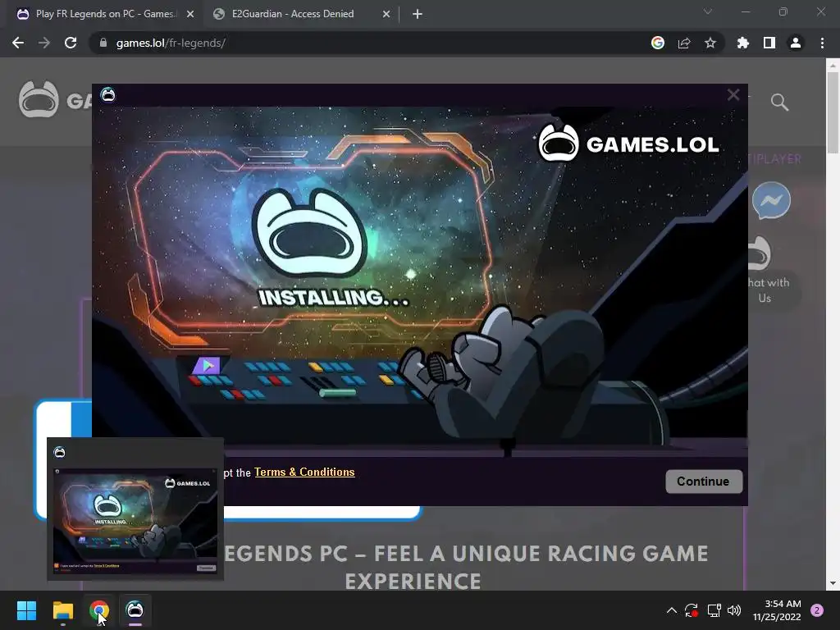The image size is (840, 630).
Task: Open Chrome three-dot menu
Action: (822, 43)
